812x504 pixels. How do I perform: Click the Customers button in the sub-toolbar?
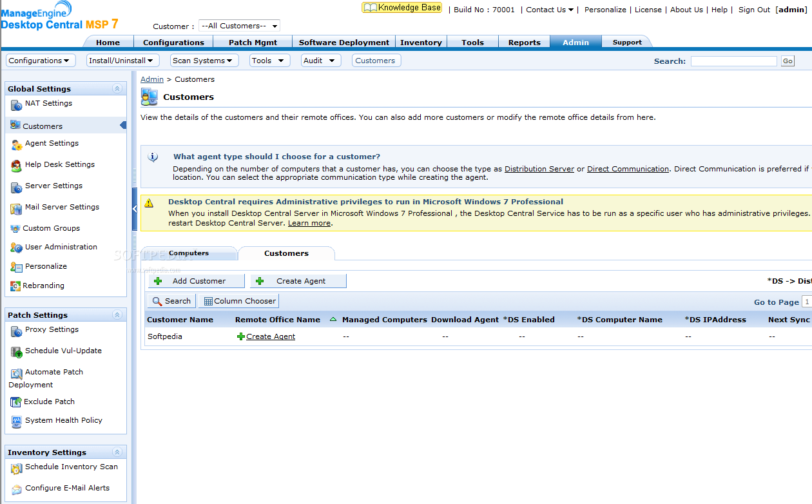375,61
